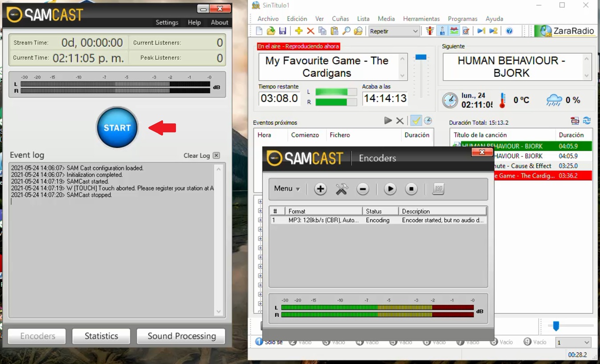Open the Repetir playback mode dropdown
The height and width of the screenshot is (364, 600).
pyautogui.click(x=394, y=31)
